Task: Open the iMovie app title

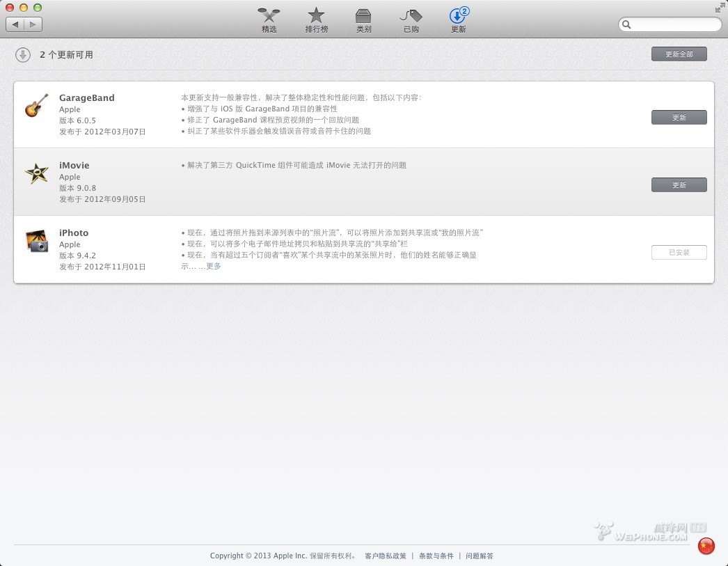Action: click(x=74, y=165)
